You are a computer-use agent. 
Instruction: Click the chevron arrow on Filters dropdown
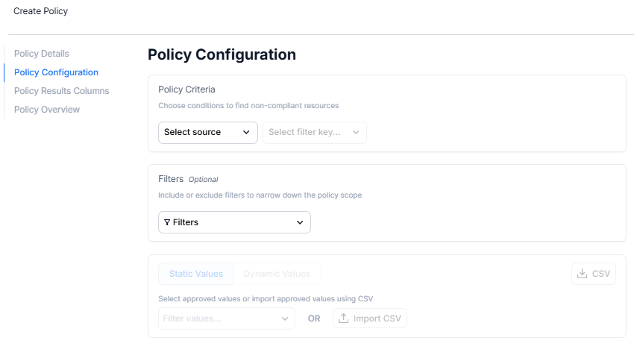click(300, 222)
